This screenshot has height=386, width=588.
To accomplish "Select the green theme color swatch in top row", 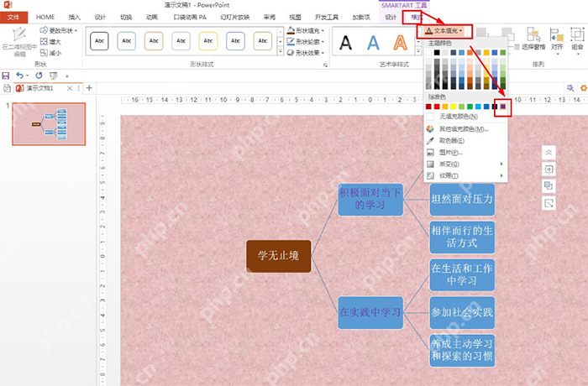I will 503,53.
